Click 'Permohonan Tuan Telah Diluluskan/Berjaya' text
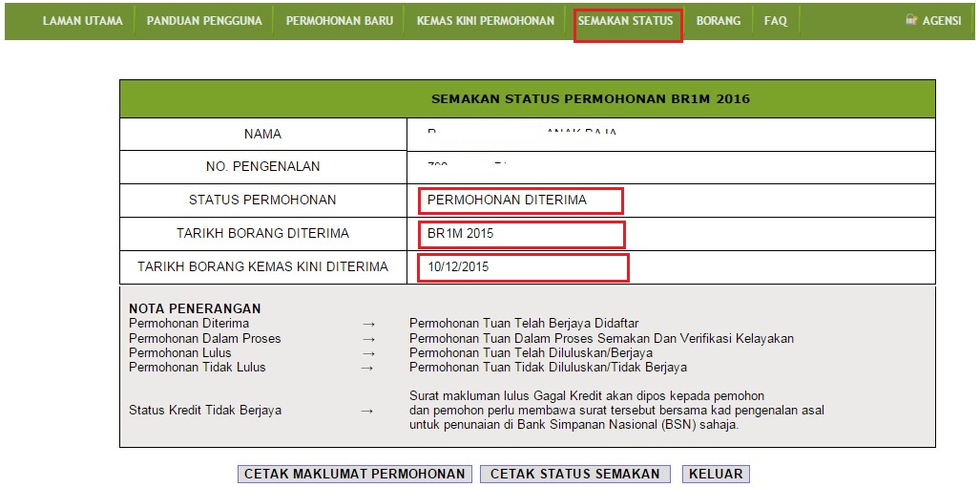The image size is (980, 487). point(532,352)
